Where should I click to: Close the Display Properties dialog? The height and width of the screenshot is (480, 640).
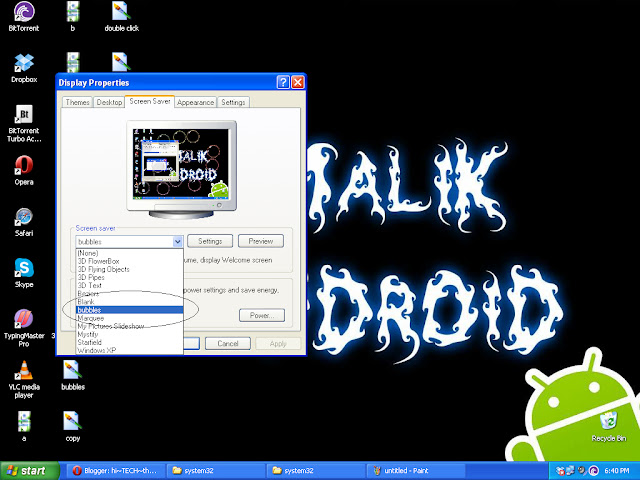click(298, 82)
